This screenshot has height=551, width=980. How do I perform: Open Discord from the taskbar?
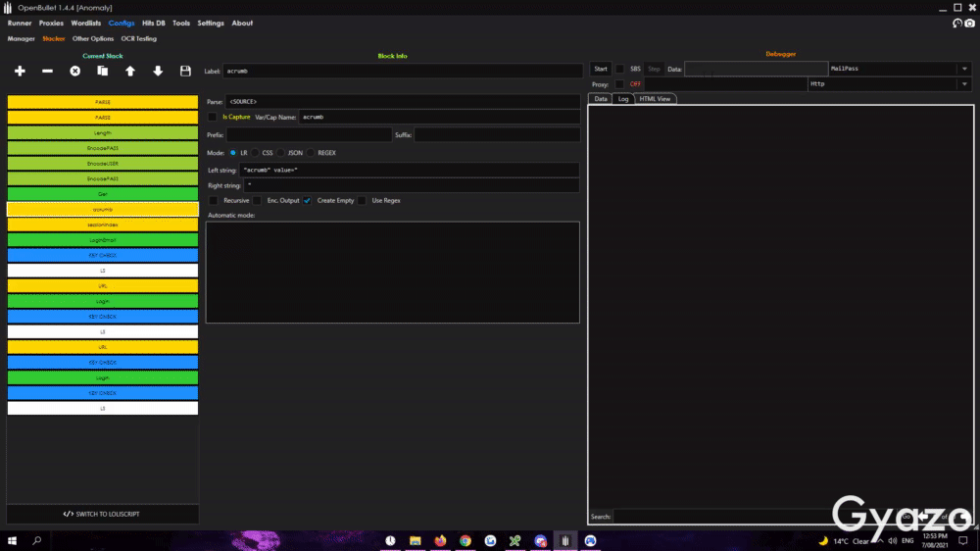tap(540, 541)
